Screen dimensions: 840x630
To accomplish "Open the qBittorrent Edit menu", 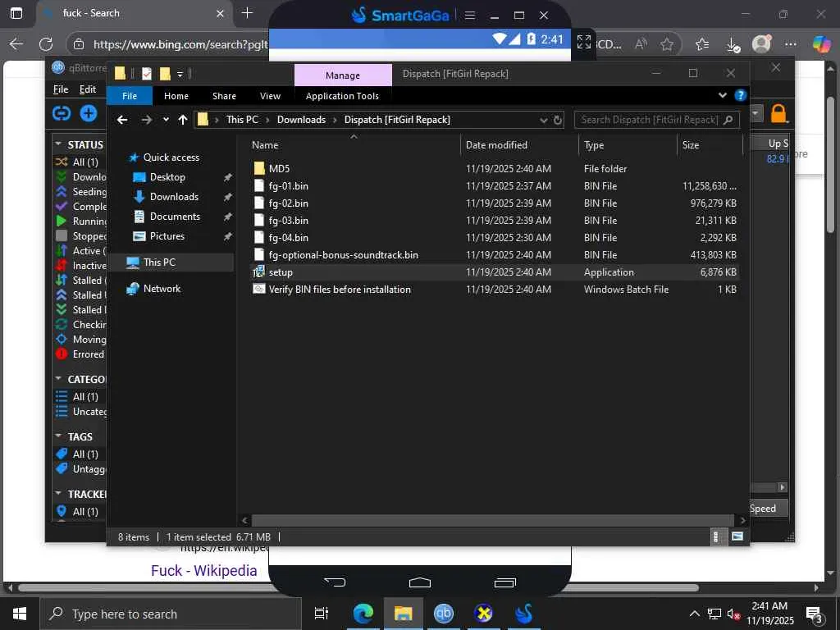I will click(x=87, y=89).
